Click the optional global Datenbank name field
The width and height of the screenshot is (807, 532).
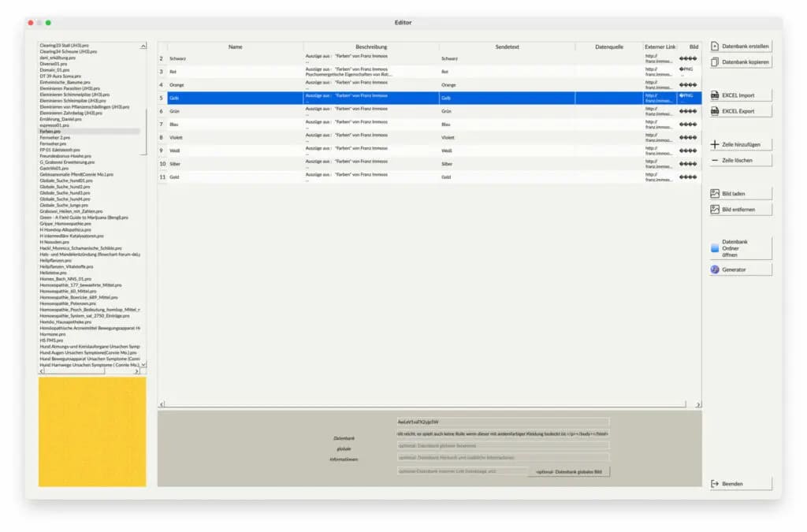[x=502, y=445]
